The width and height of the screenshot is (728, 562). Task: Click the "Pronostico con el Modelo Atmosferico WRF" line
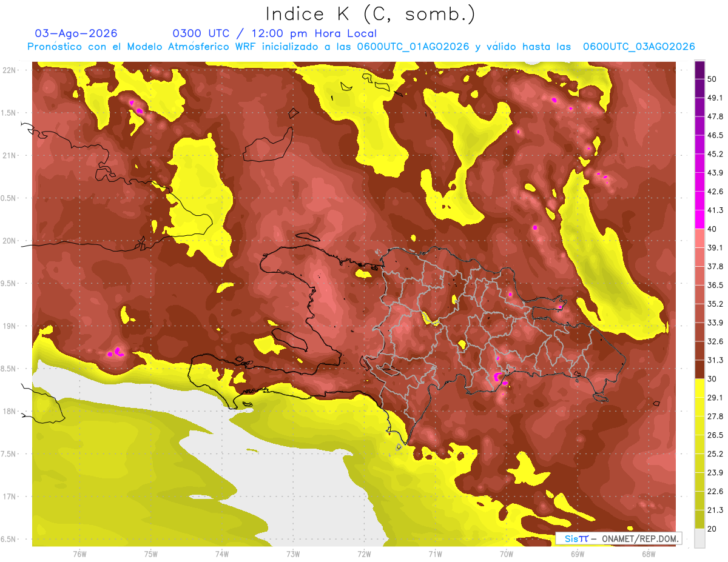click(361, 47)
